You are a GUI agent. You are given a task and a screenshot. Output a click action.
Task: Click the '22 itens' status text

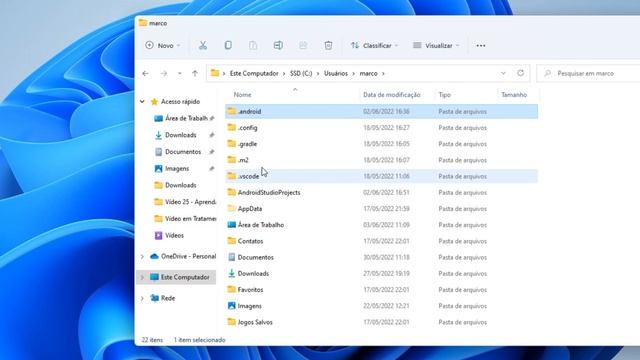point(152,340)
